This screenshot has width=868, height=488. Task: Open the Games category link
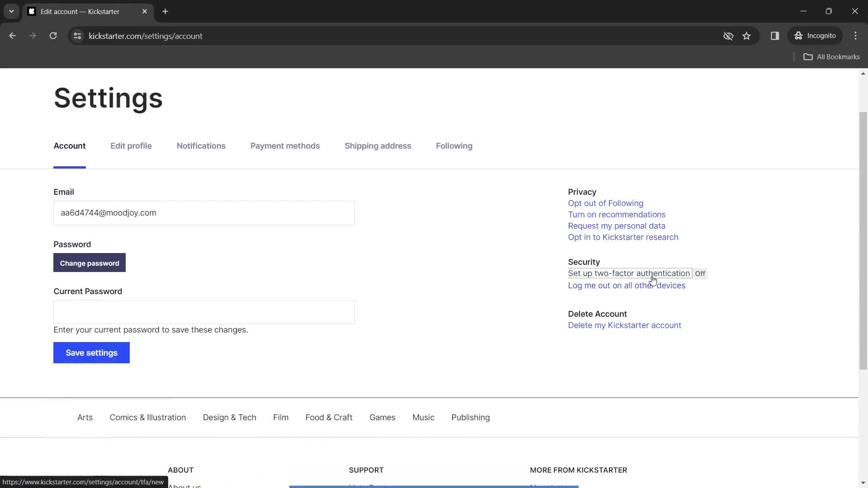[382, 418]
